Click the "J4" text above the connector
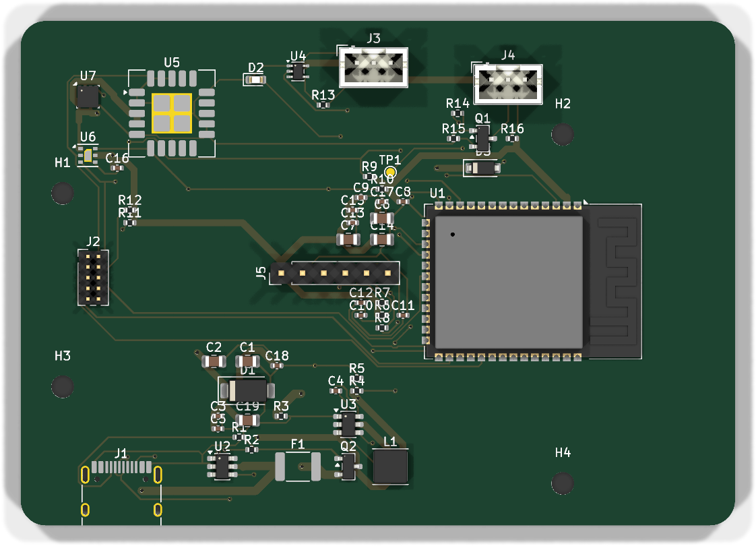 pyautogui.click(x=507, y=55)
